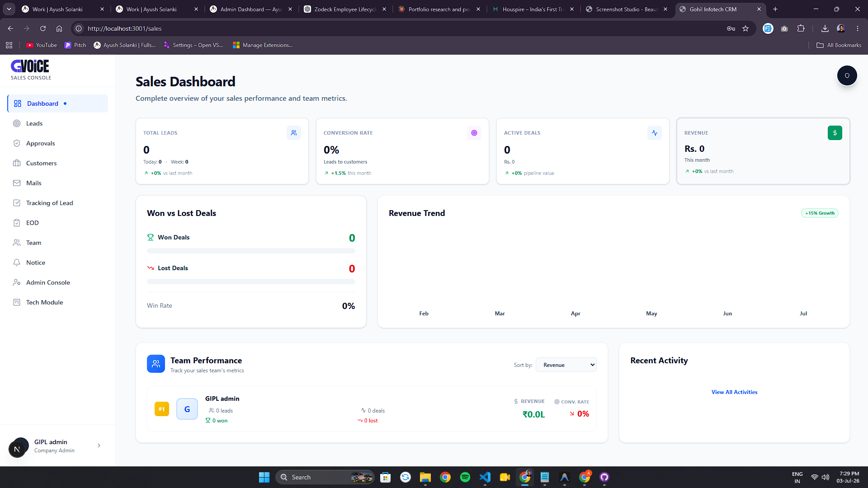Open File Explorer from the taskbar

[425, 477]
